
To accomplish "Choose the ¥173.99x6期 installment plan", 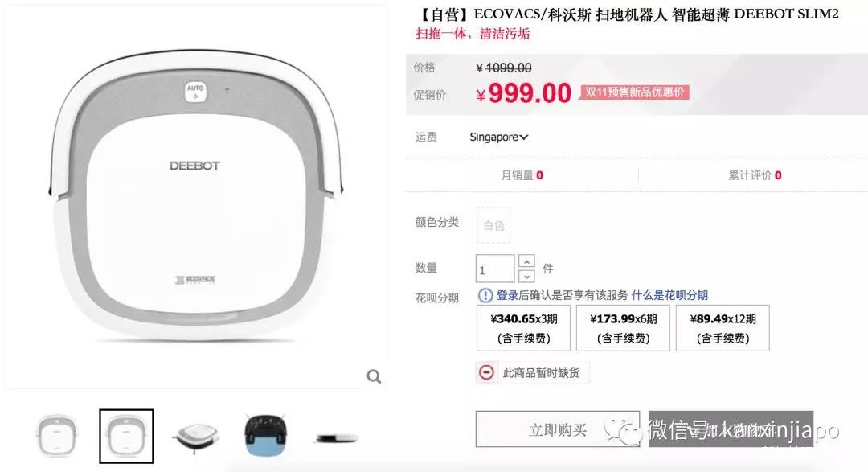I will pos(623,328).
